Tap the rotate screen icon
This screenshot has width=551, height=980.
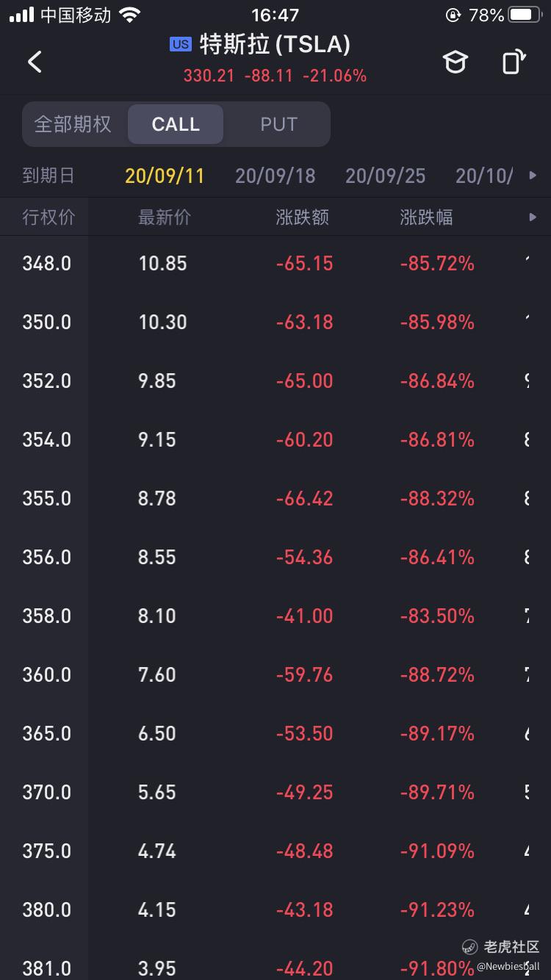point(514,62)
